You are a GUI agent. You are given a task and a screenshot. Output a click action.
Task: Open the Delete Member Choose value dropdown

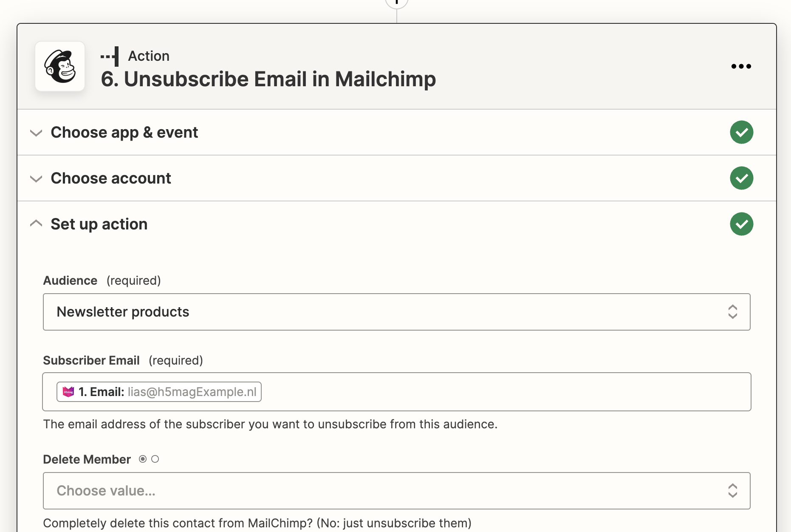(396, 491)
